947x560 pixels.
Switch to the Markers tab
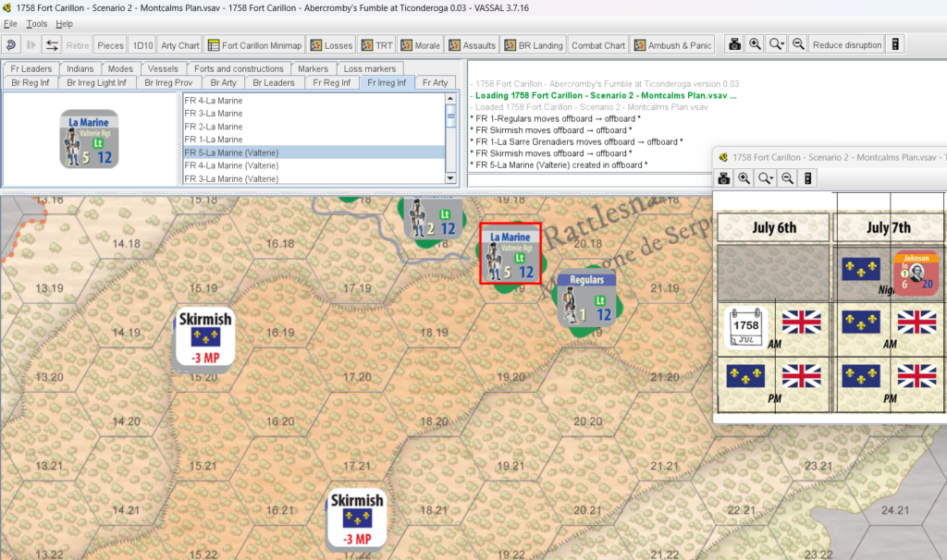click(x=313, y=68)
